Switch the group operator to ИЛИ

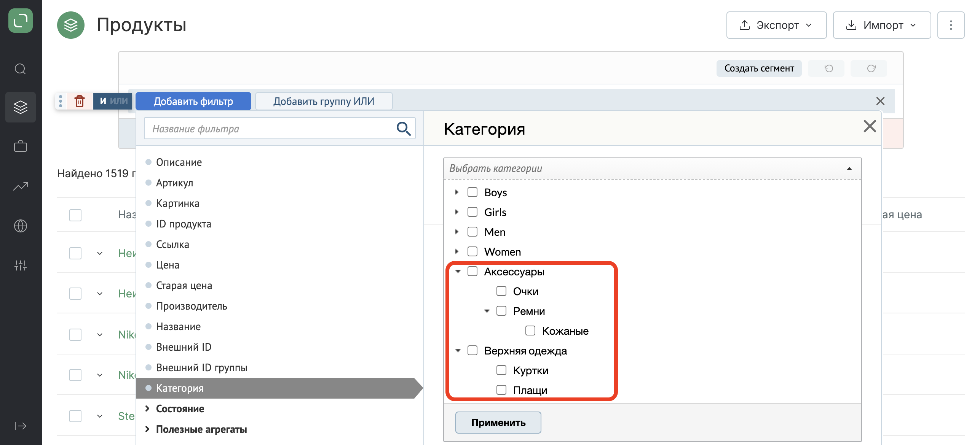(x=119, y=101)
